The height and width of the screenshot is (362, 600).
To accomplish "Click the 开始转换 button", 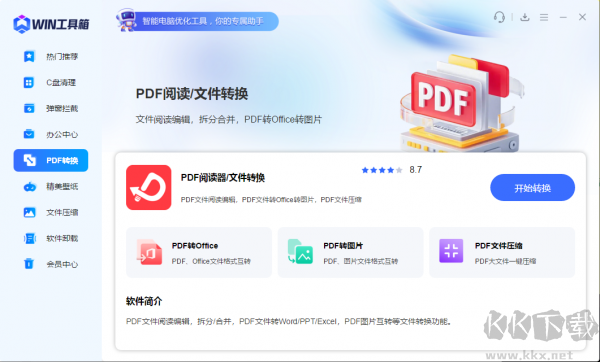I will point(532,188).
